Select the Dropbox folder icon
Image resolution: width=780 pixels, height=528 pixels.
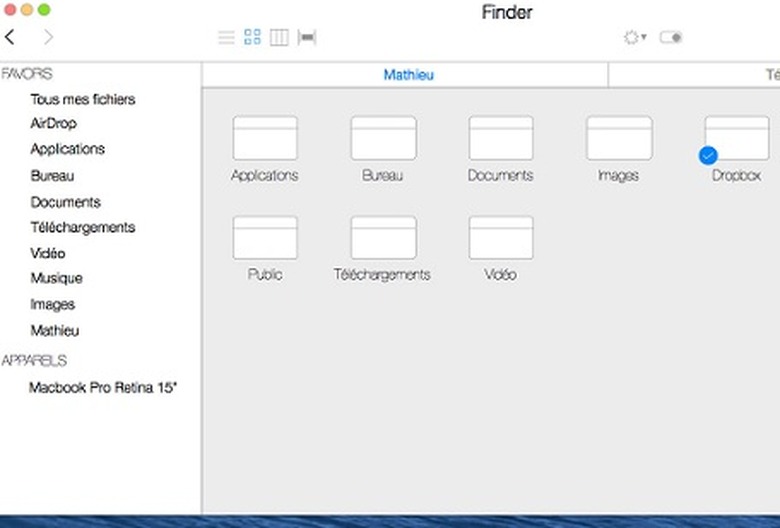(737, 138)
